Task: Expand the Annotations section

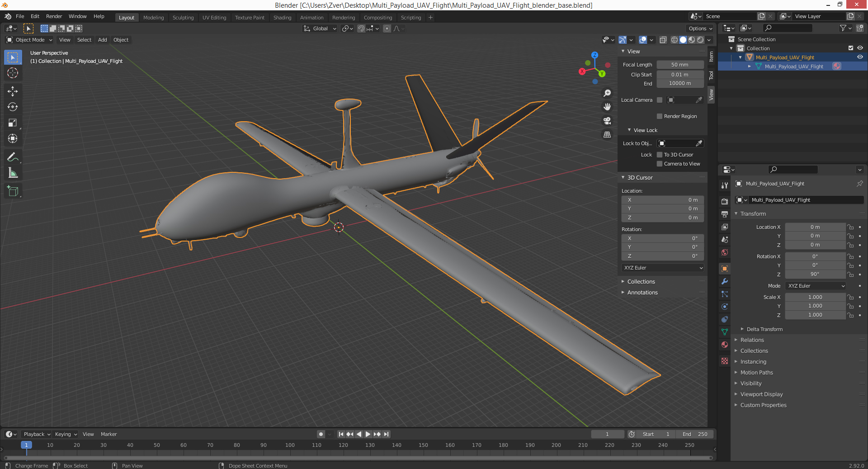Action: click(642, 293)
